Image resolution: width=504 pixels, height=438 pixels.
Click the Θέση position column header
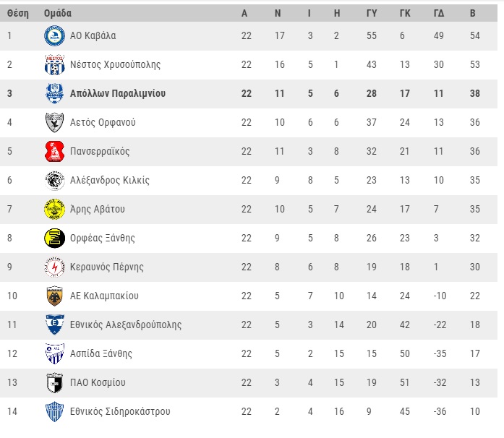[17, 13]
